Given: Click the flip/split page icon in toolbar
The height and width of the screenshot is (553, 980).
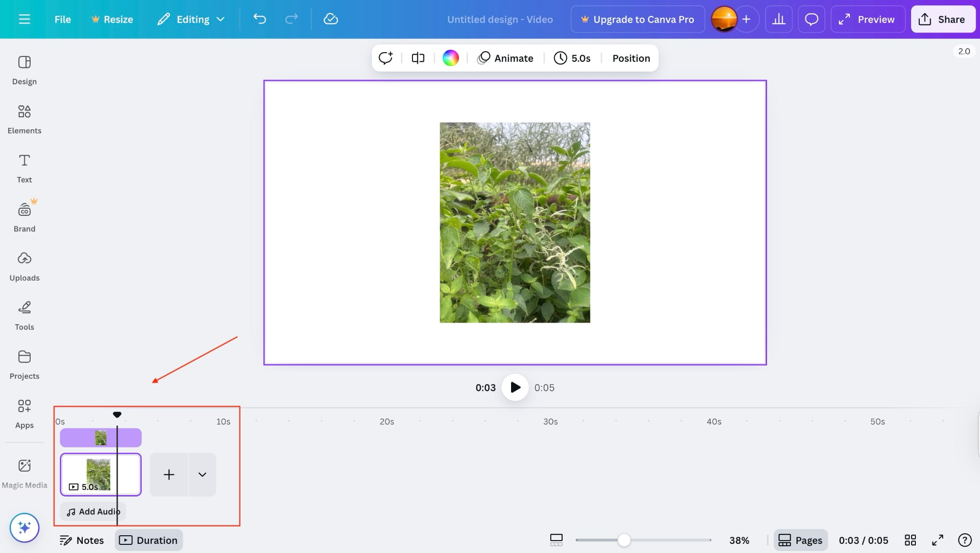Looking at the screenshot, I should click(418, 58).
